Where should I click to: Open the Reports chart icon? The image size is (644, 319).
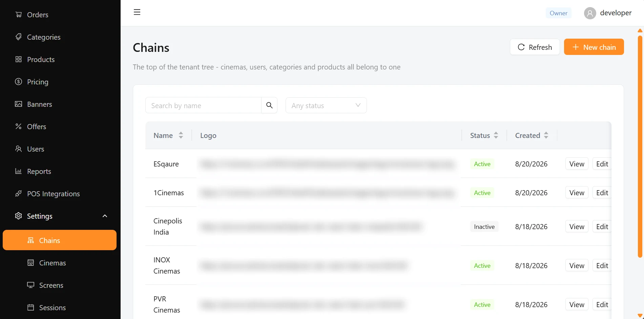click(19, 171)
